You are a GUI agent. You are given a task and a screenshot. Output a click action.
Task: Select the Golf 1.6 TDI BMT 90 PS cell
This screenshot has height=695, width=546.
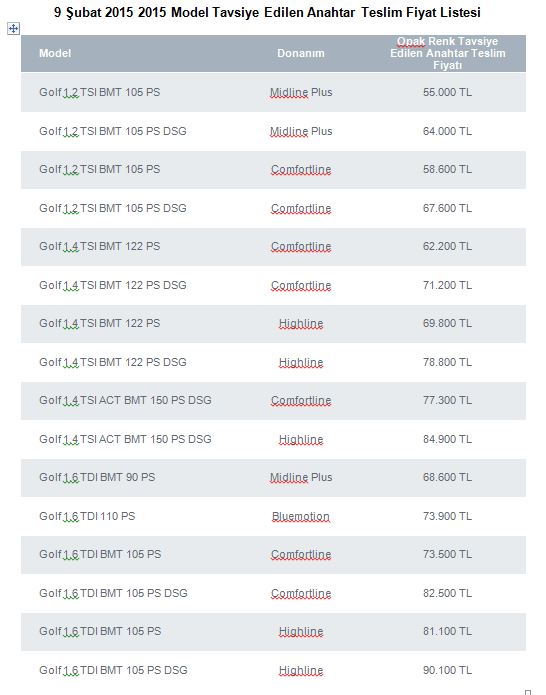(98, 477)
